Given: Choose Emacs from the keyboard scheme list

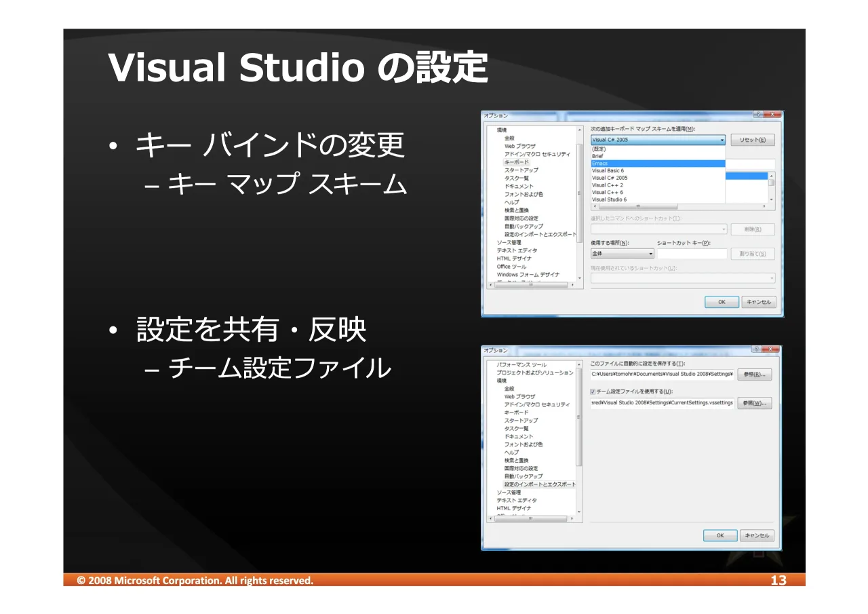Looking at the screenshot, I should point(658,164).
